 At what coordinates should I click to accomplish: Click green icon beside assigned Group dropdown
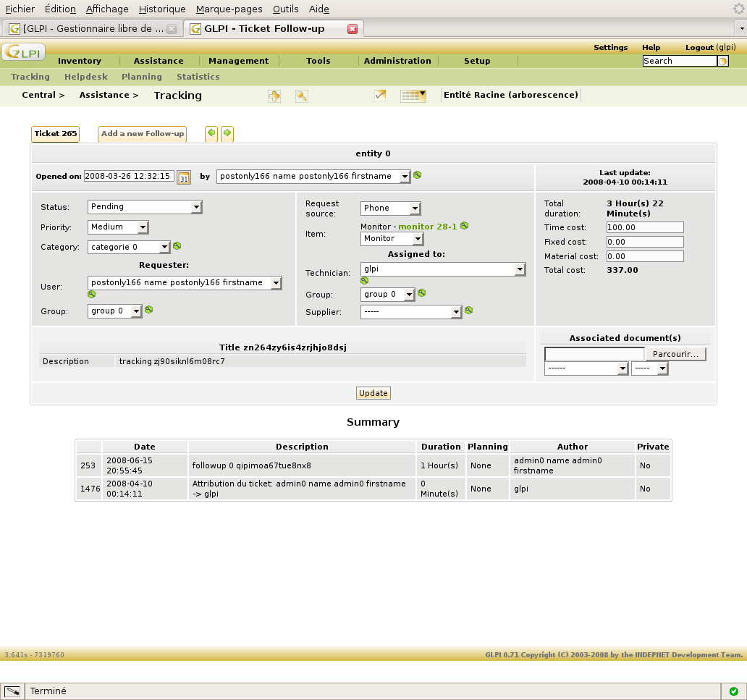coord(421,293)
